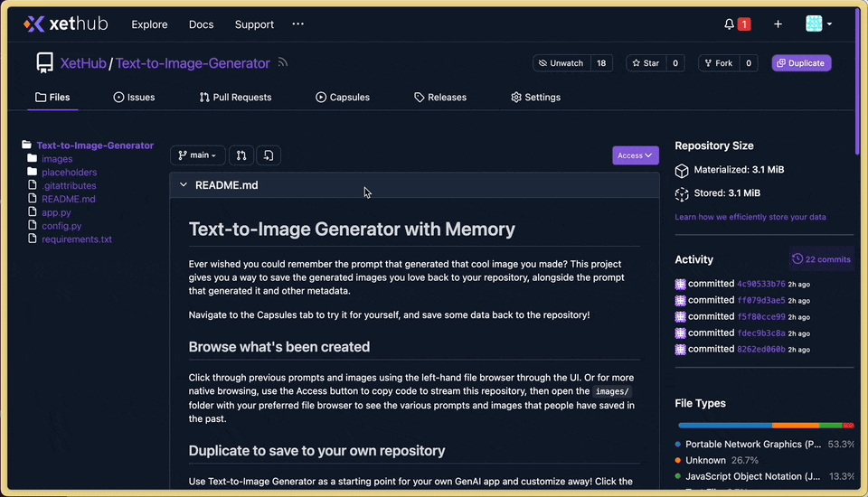
Task: Open the three-dots more menu
Action: 297,23
